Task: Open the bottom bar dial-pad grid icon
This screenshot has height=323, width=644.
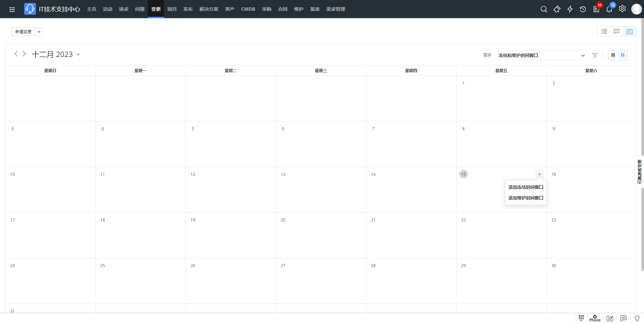Action: tap(581, 318)
